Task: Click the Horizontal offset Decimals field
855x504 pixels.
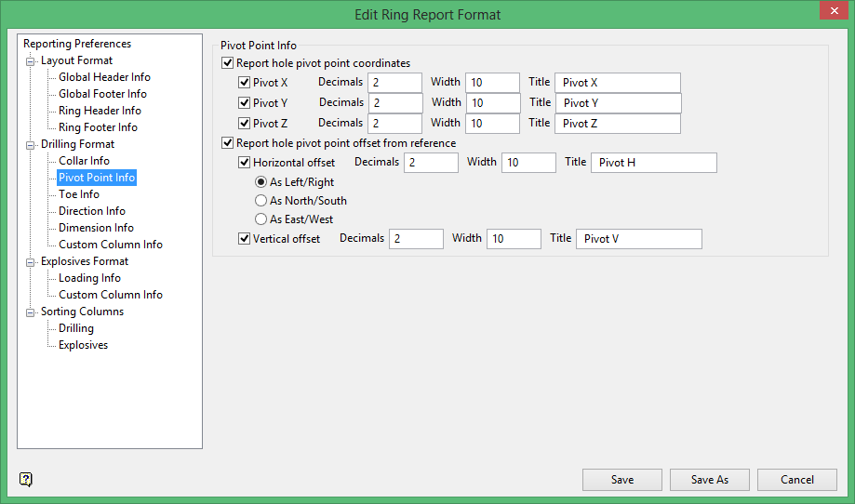Action: click(x=432, y=163)
